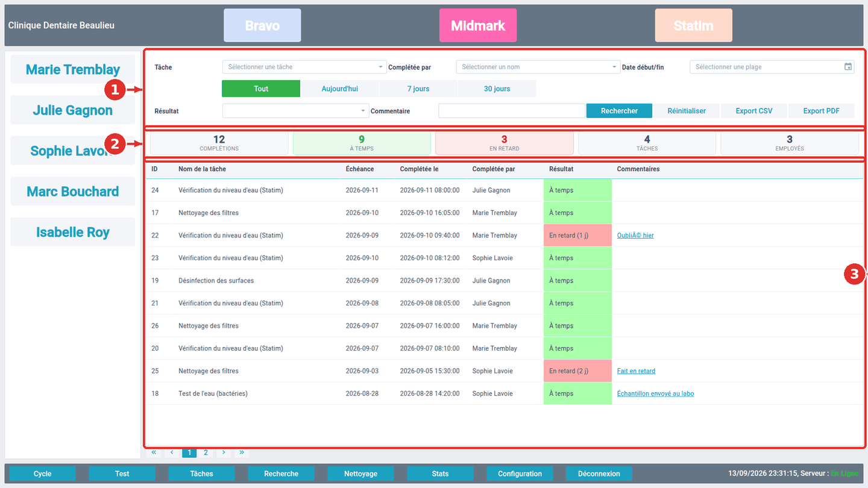Click the 'À temps' summary card
Screen dimensions: 868x488
click(x=362, y=143)
